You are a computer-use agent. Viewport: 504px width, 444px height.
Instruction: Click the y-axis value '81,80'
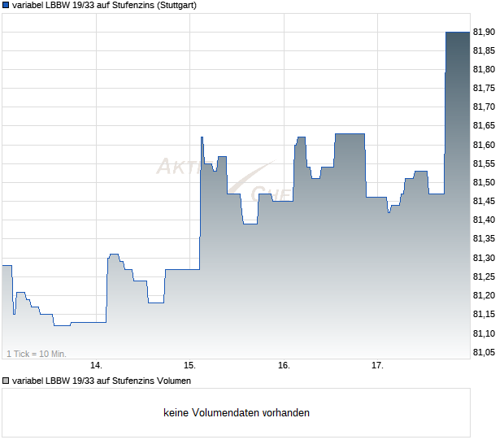click(x=484, y=69)
